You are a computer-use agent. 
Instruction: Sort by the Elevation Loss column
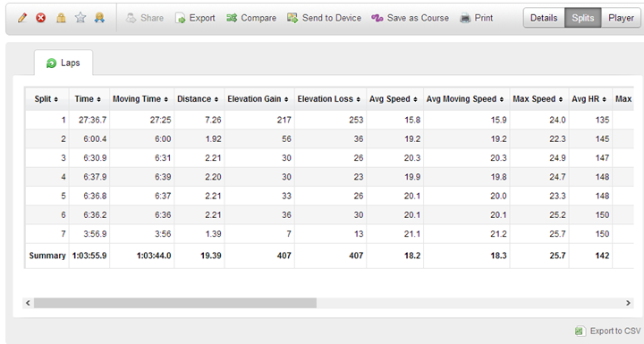[x=329, y=99]
